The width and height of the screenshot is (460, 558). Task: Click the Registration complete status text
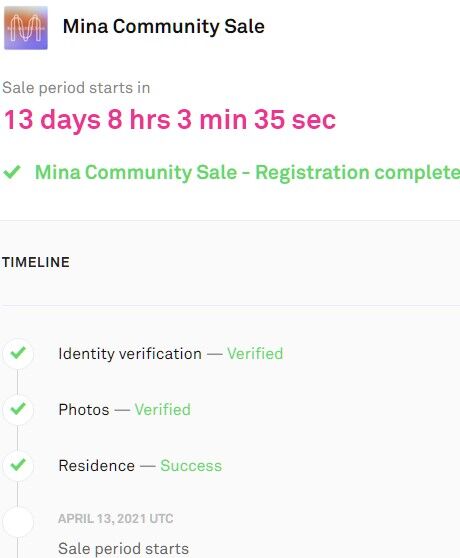point(247,173)
